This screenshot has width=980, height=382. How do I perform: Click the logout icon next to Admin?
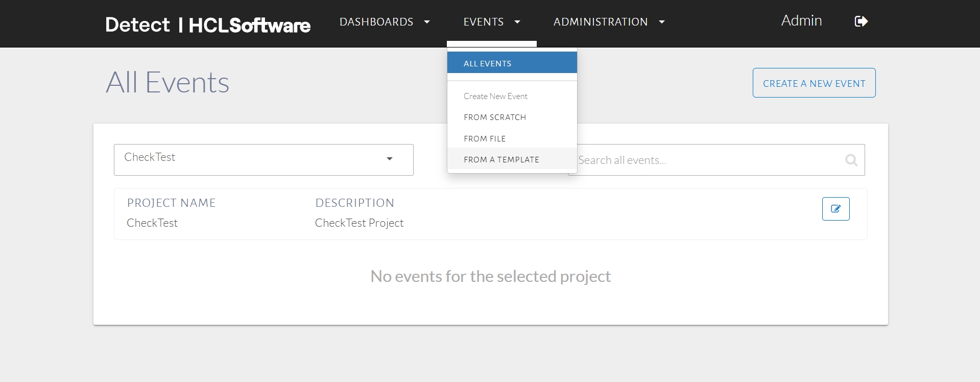861,21
